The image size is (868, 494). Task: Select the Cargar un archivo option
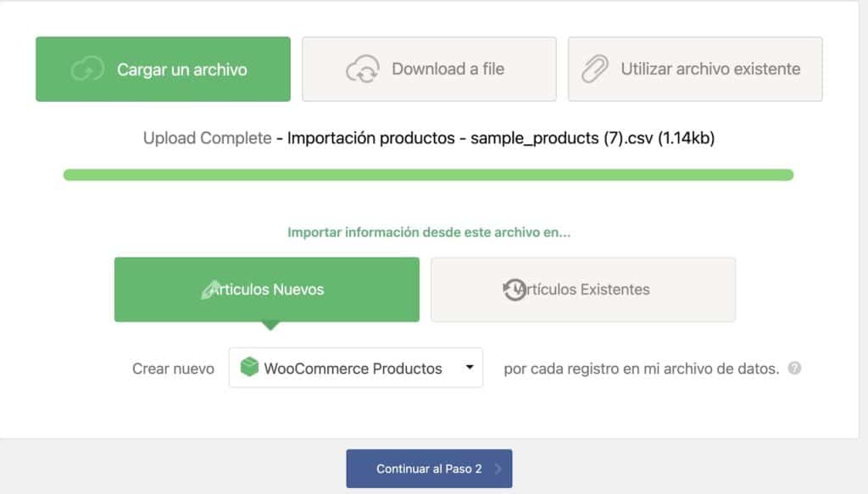pyautogui.click(x=163, y=69)
